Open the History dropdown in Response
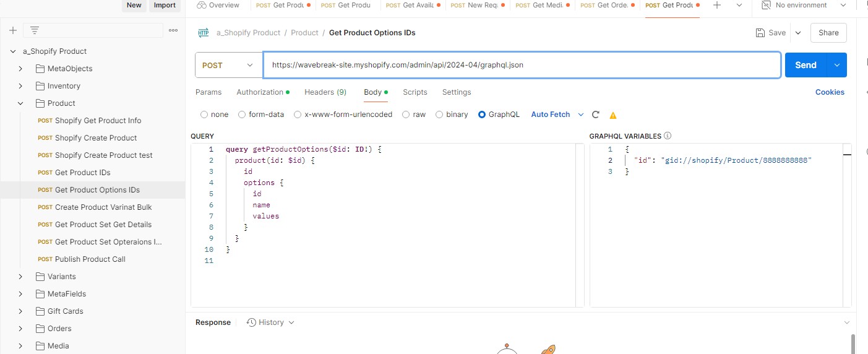Viewport: 868px width, 354px height. point(270,322)
